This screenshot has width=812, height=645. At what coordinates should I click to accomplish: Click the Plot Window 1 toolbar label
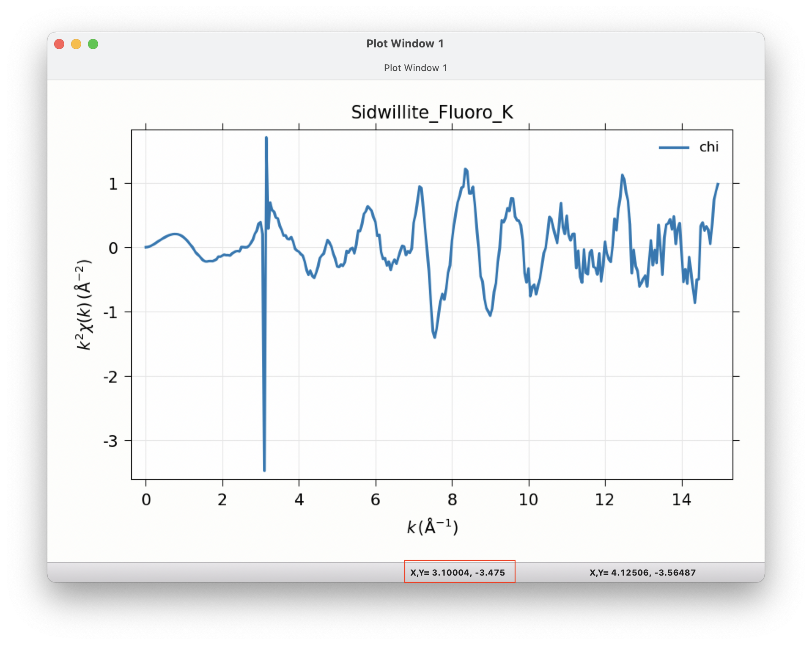coord(416,67)
